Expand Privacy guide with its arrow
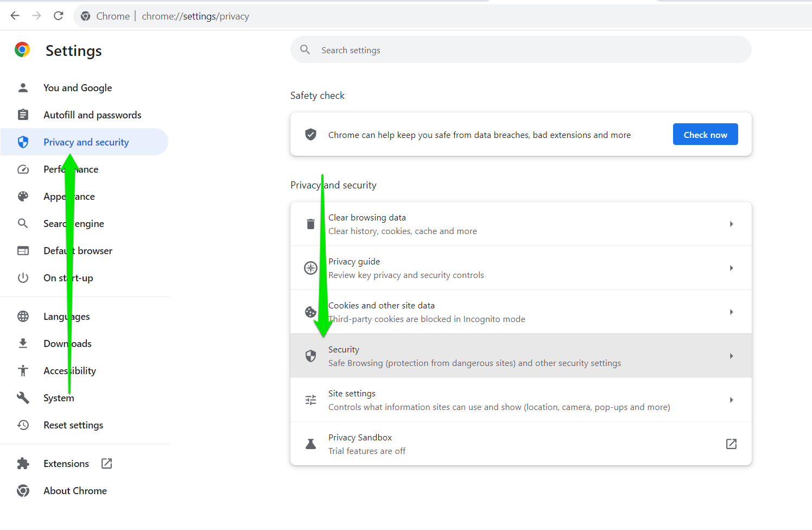812x530 pixels. coord(731,268)
